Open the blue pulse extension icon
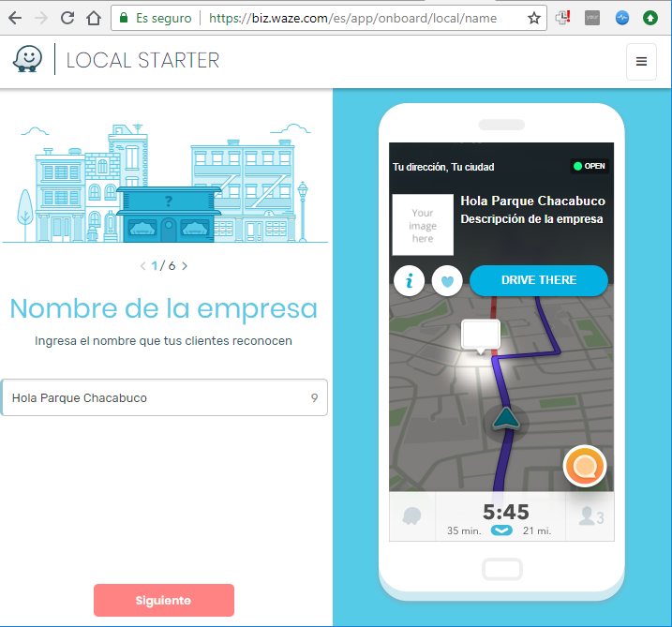The height and width of the screenshot is (627, 672). click(x=621, y=18)
